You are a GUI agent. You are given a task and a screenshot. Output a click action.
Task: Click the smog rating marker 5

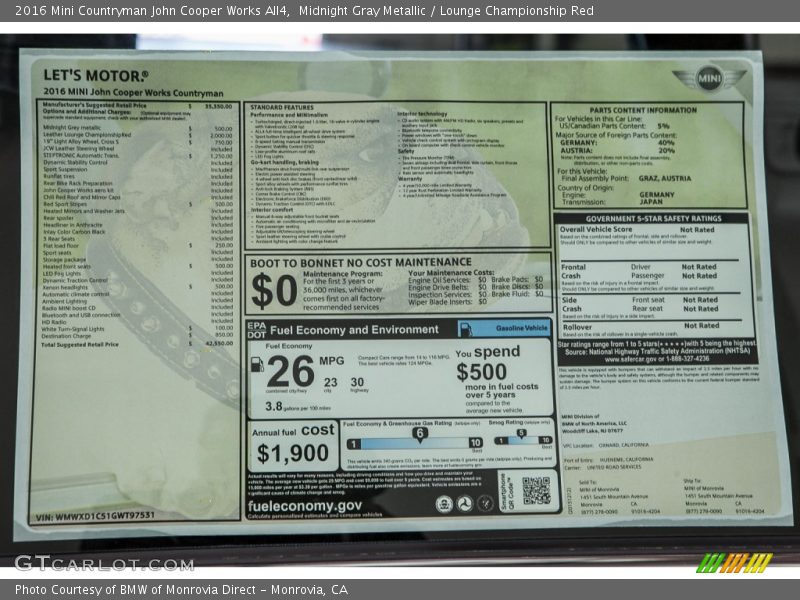pyautogui.click(x=521, y=434)
